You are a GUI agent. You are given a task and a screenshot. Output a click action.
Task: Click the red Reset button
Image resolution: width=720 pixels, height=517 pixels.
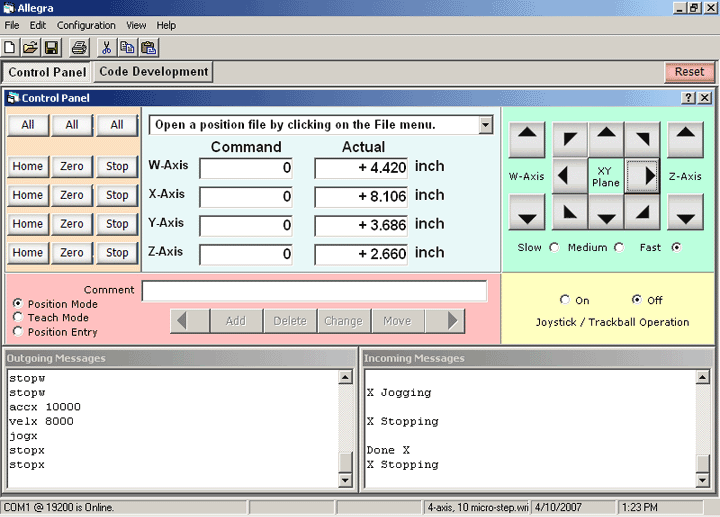[x=689, y=72]
